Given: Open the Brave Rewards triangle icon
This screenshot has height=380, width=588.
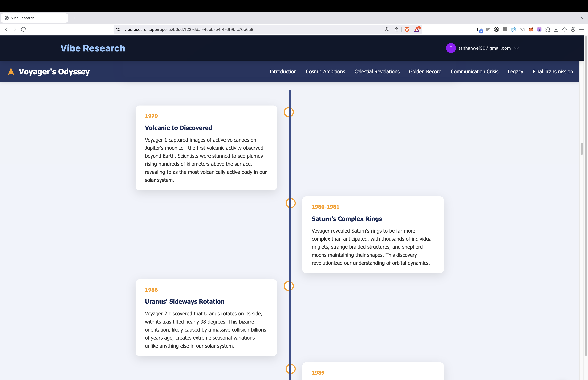Looking at the screenshot, I should pyautogui.click(x=417, y=29).
